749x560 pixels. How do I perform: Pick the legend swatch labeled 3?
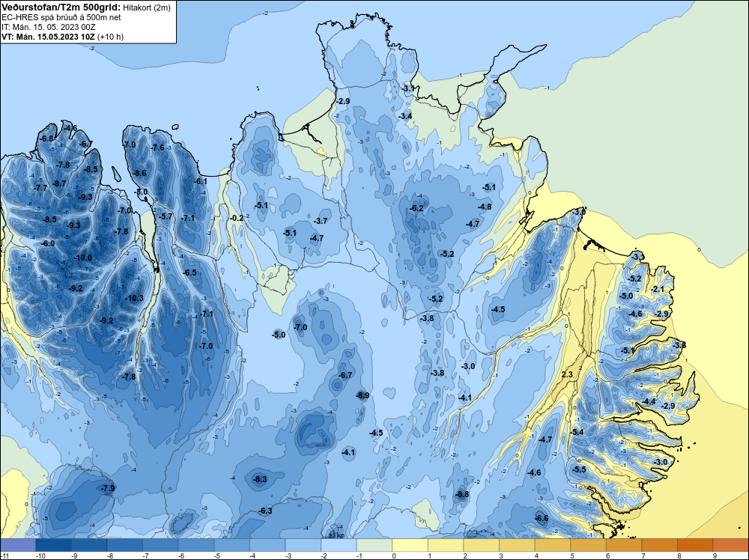click(517, 545)
